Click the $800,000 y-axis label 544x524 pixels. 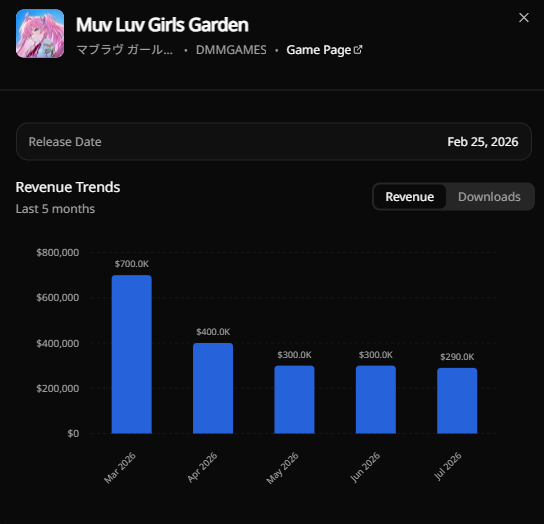[x=58, y=253]
